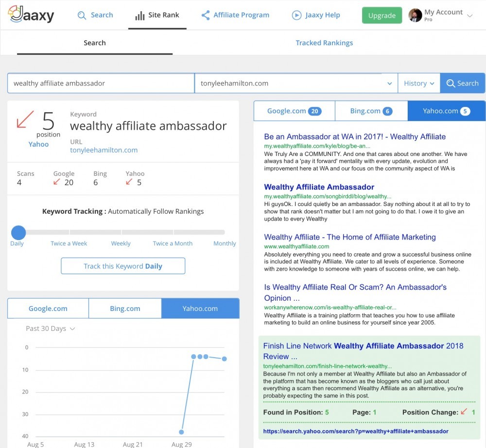Set tracking frequency to Twice a Month
This screenshot has width=486, height=448.
(x=173, y=243)
